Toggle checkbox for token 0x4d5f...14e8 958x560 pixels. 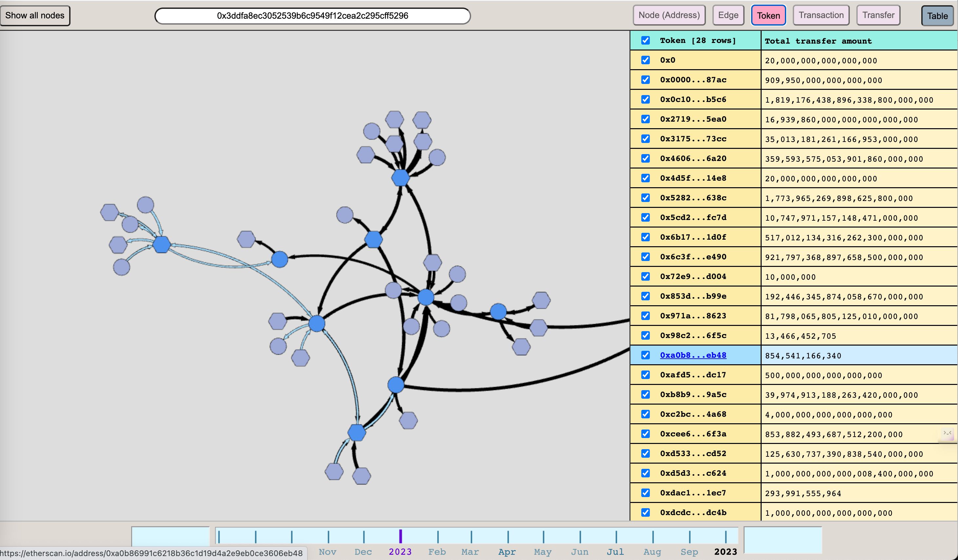click(646, 178)
